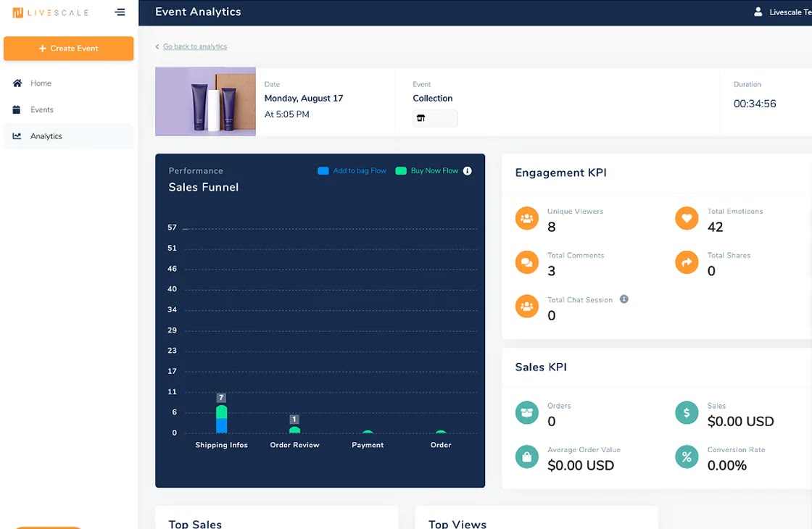This screenshot has width=812, height=529.
Task: Toggle the Add to bag Flow legend
Action: coord(352,171)
